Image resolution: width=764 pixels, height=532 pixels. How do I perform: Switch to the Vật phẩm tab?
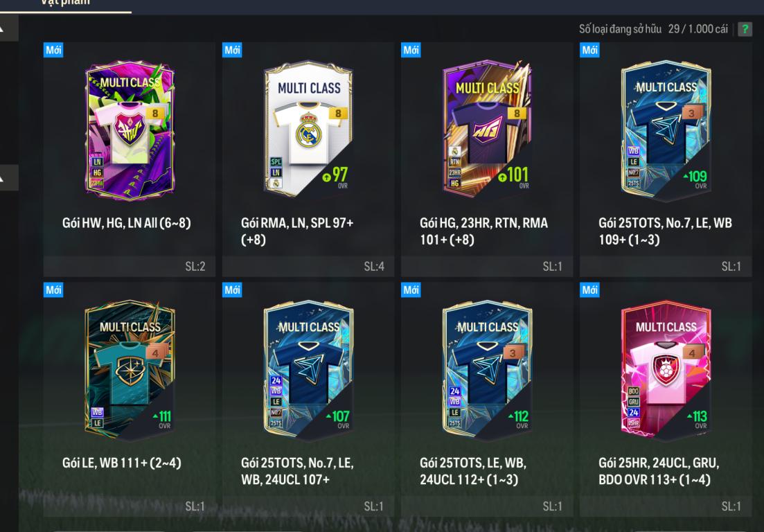[65, 3]
